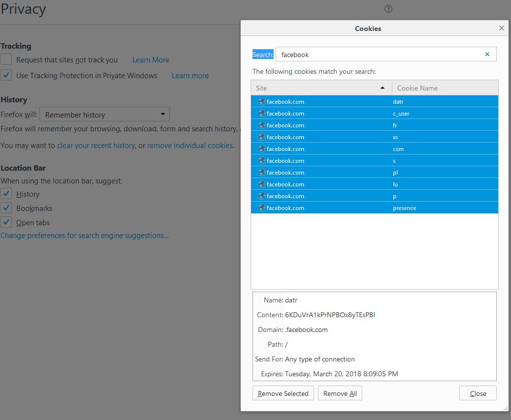Image resolution: width=511 pixels, height=420 pixels.
Task: Select the cookie named presence
Action: tap(375, 208)
